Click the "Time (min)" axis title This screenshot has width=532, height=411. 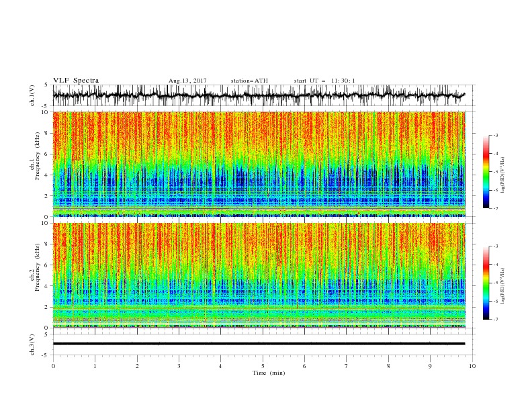coord(269,373)
